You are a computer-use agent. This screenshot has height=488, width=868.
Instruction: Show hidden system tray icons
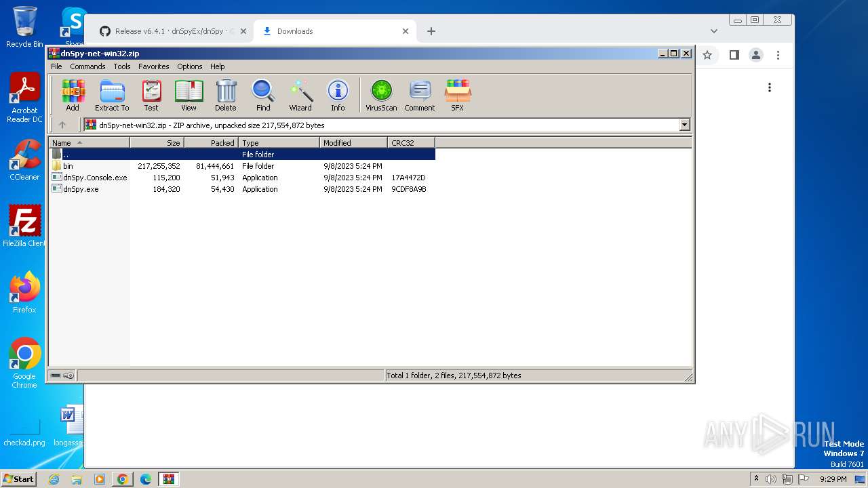pos(757,479)
